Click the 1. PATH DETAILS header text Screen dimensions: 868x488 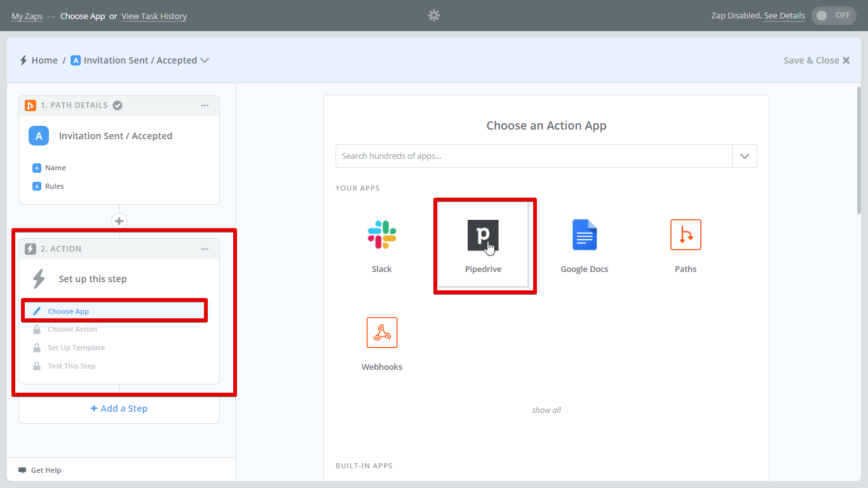click(74, 105)
